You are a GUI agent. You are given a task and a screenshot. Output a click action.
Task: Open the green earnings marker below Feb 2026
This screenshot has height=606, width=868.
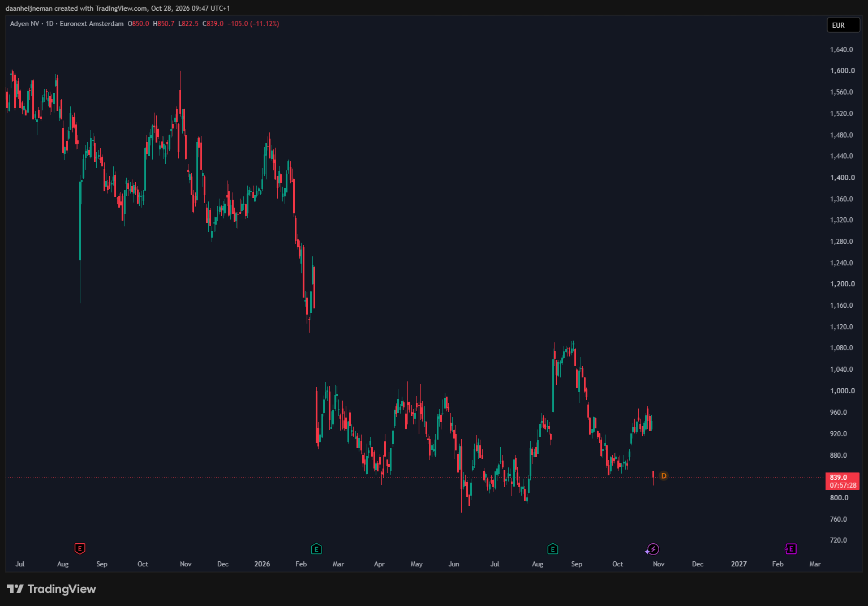[x=316, y=548]
